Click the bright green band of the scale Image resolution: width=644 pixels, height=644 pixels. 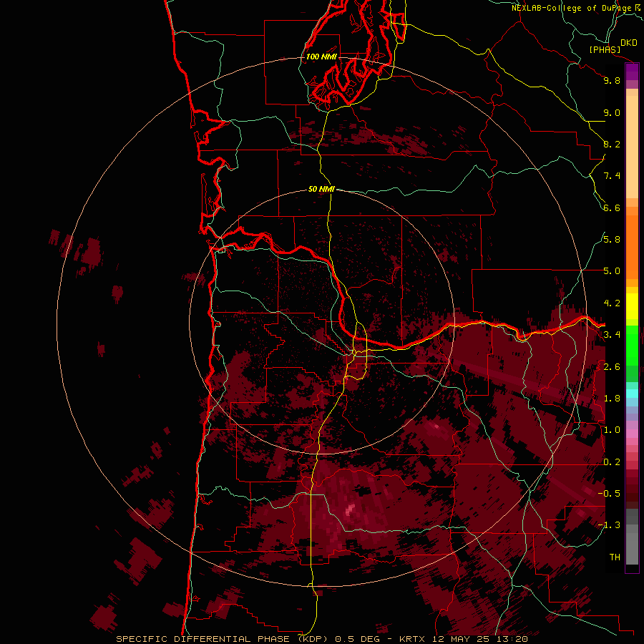tap(632, 346)
